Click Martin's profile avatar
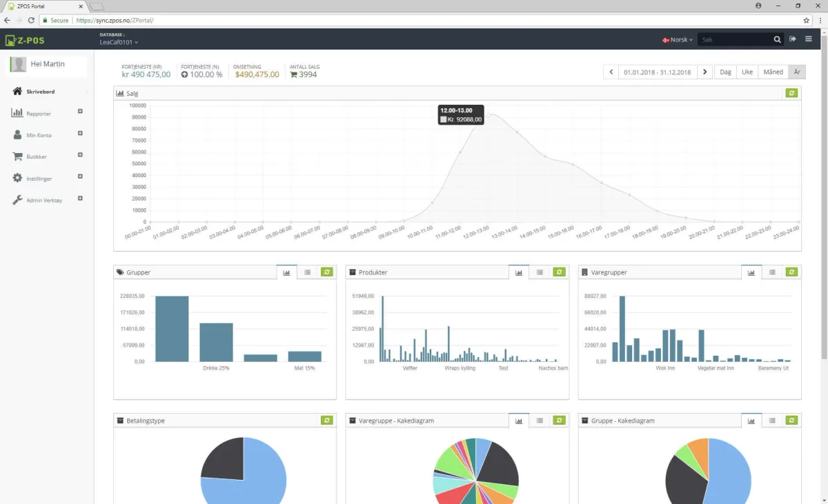 pyautogui.click(x=19, y=65)
